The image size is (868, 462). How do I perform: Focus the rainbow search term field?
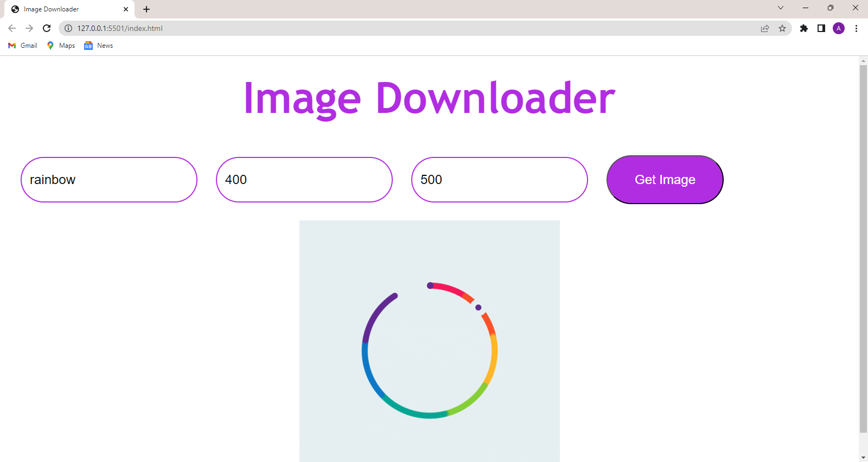click(109, 180)
